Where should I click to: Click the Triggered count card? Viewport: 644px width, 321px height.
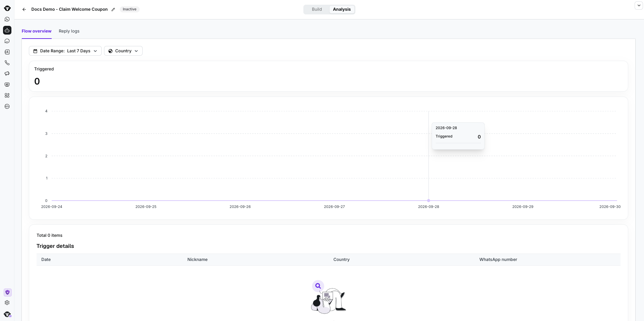pos(328,76)
